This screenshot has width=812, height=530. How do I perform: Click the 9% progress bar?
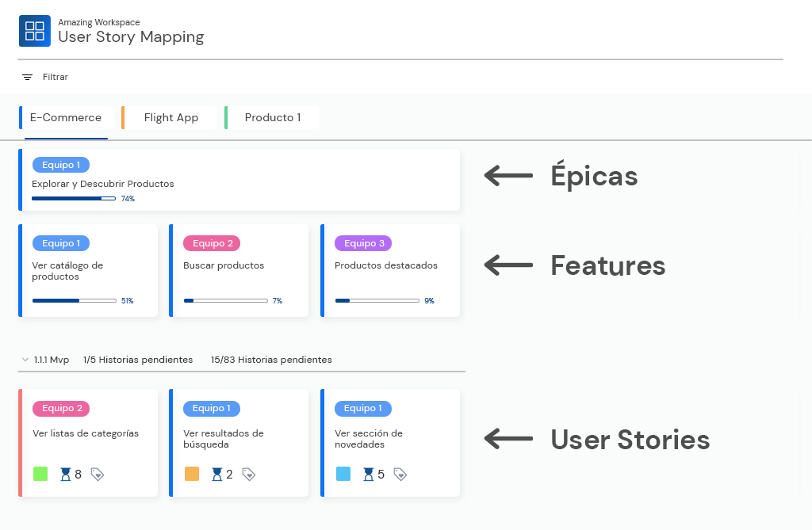point(377,301)
